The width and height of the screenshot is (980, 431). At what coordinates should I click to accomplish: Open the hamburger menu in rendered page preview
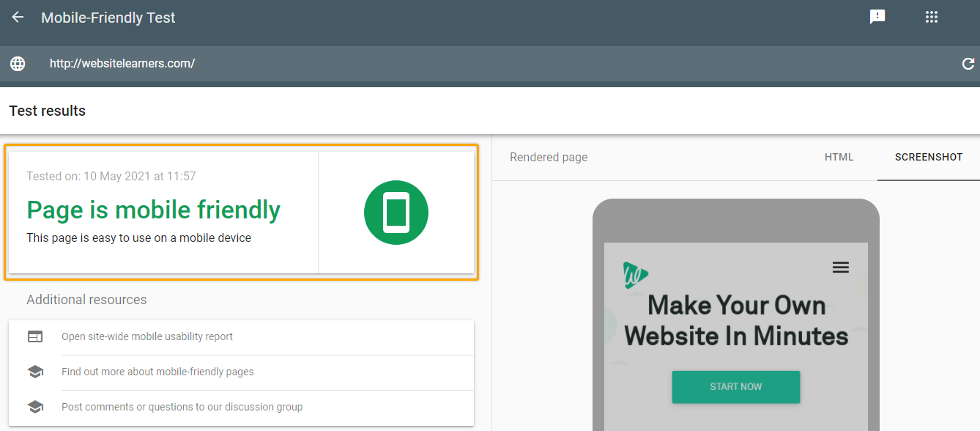tap(841, 268)
